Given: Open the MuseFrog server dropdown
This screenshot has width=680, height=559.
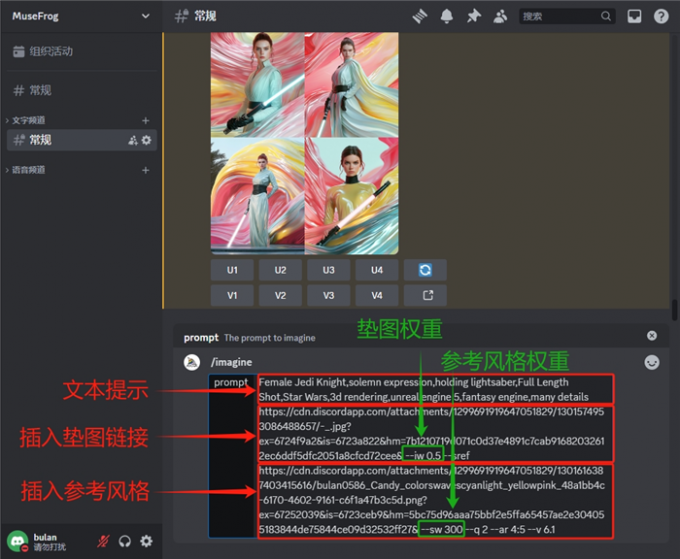Looking at the screenshot, I should (81, 16).
